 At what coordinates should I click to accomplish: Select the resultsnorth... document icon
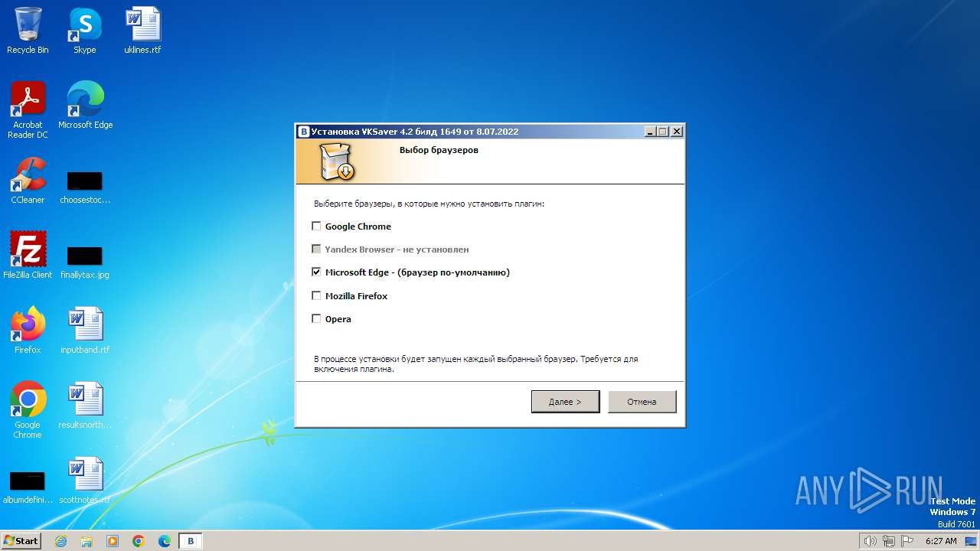click(x=85, y=405)
